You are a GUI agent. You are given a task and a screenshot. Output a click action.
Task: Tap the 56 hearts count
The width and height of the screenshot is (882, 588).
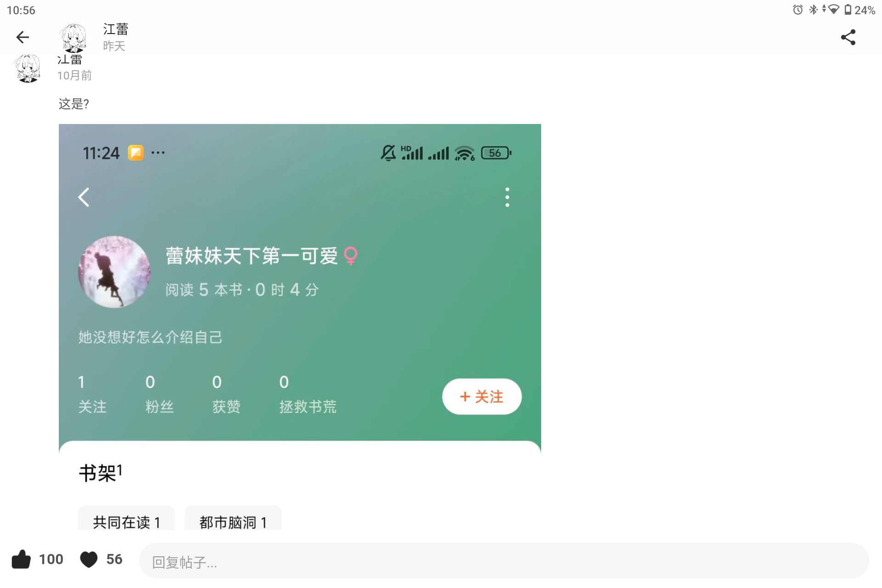click(x=114, y=559)
